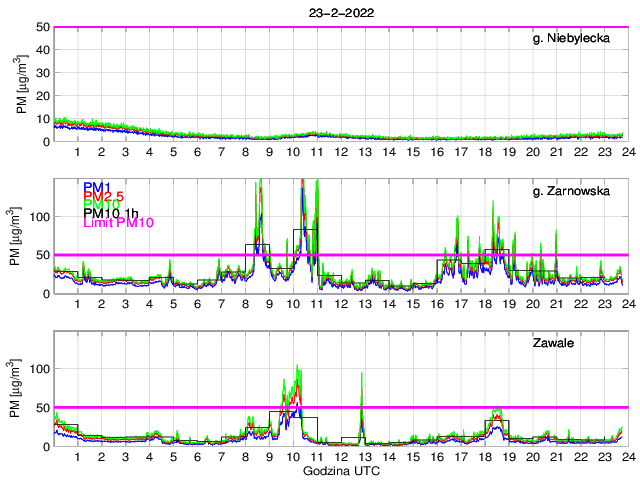Click the Zarnowska panel's PM y-axis label
Screen dimensions: 640x480
point(21,237)
